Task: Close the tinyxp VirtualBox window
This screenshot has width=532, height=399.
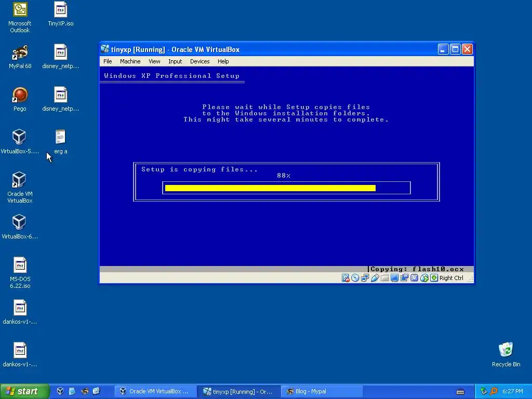Action: 467,49
